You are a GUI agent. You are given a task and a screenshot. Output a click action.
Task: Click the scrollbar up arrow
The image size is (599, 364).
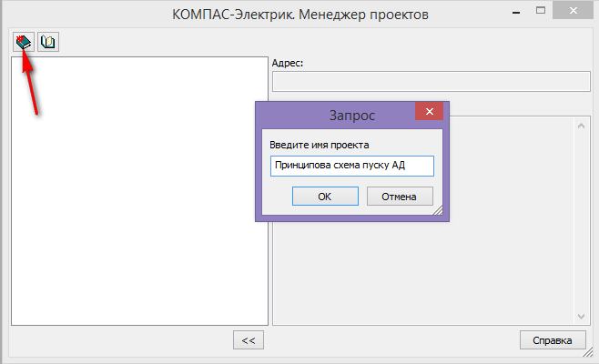click(581, 126)
